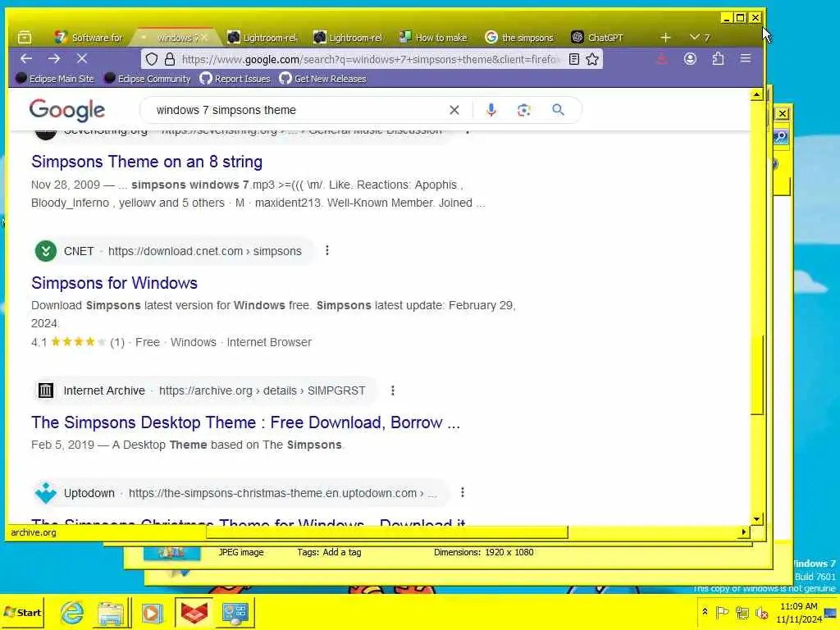
Task: Open CNET result options menu
Action: 327,251
